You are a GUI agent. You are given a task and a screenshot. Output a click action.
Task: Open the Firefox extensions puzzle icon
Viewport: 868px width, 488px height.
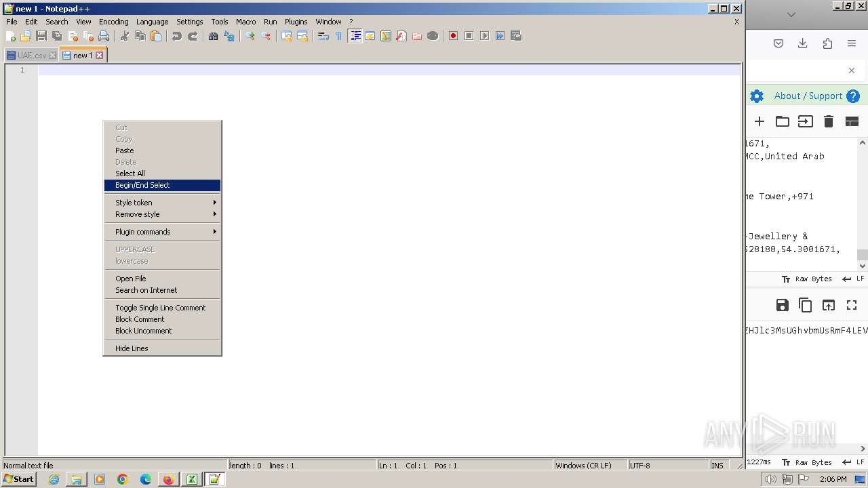[827, 43]
